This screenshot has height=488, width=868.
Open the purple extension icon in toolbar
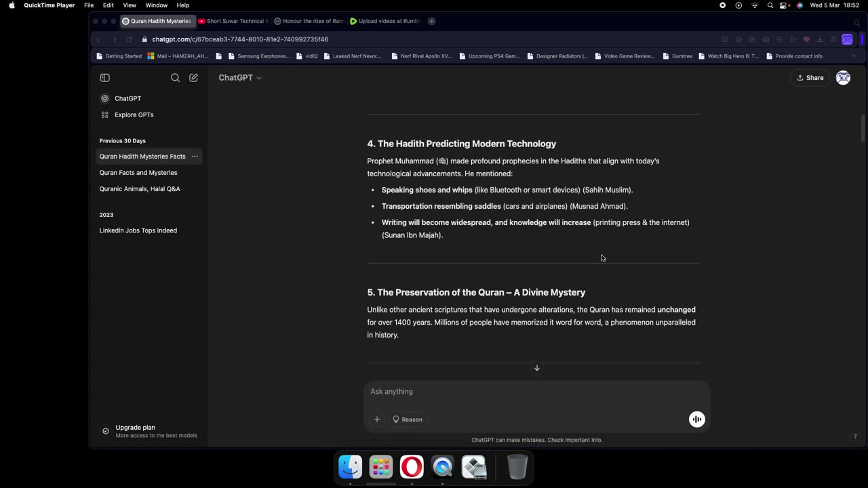[x=847, y=39]
